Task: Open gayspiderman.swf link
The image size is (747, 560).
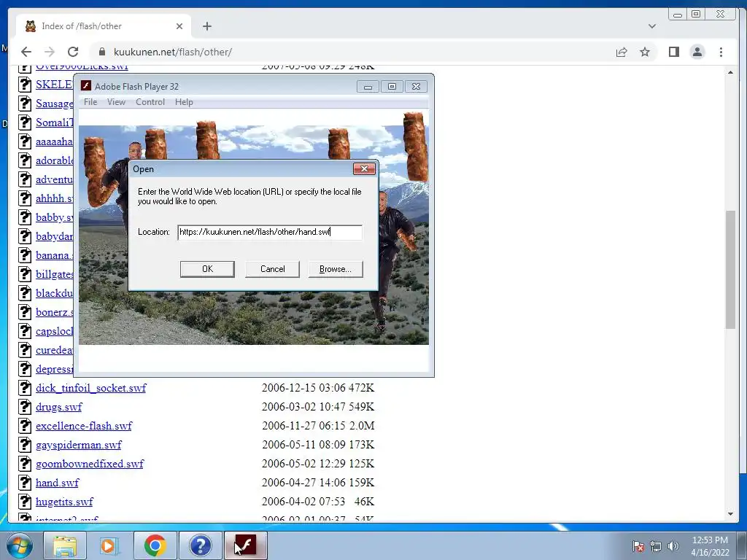Action: tap(79, 445)
